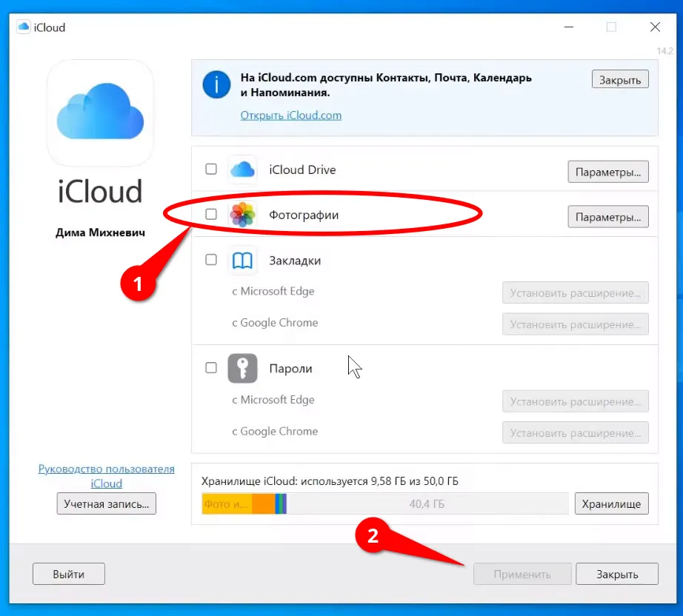Click the iCloud Drive cloud icon

pos(243,170)
